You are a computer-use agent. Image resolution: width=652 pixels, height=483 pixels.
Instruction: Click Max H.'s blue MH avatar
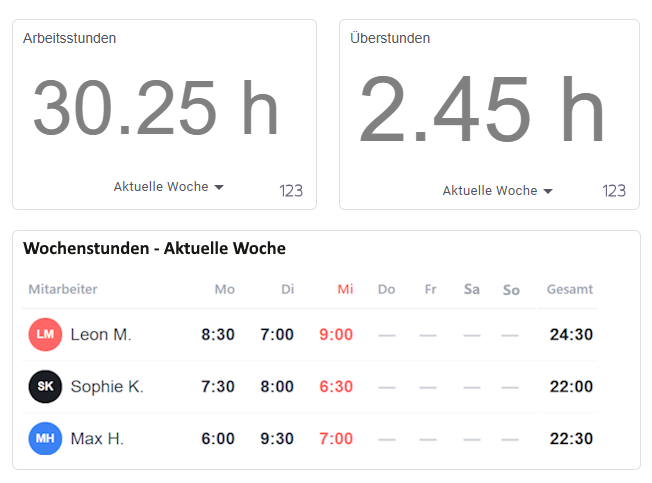click(x=45, y=438)
